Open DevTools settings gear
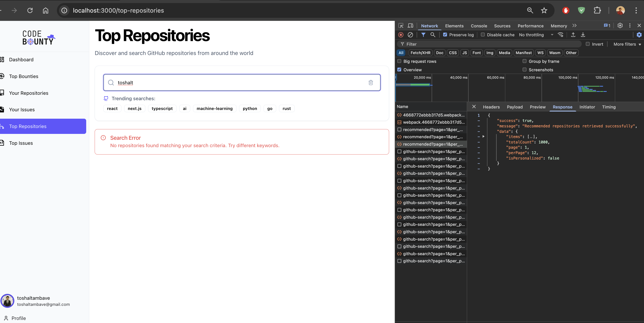The width and height of the screenshot is (644, 323). (620, 25)
